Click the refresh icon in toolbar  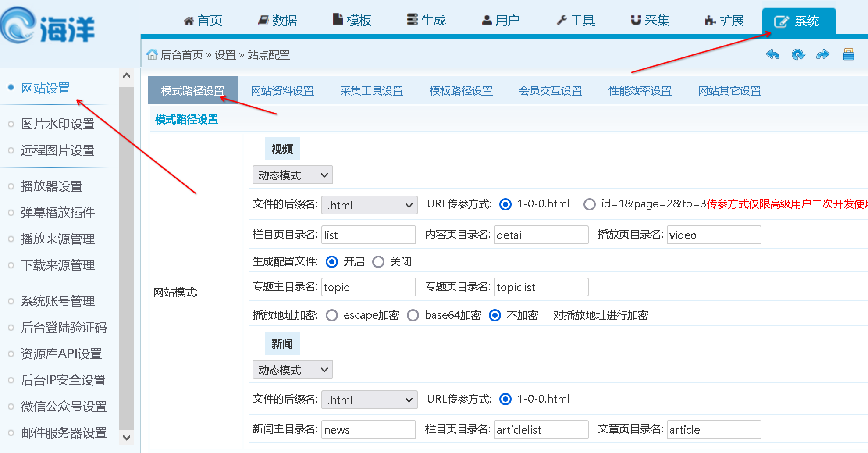[x=798, y=54]
